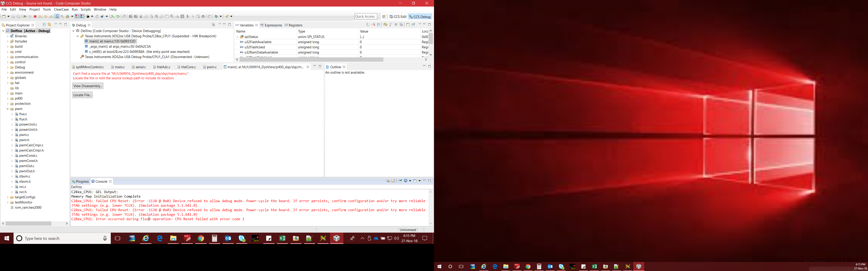Screen dimensions: 868x271
Task: Click the View Disassembly button
Action: coord(88,86)
